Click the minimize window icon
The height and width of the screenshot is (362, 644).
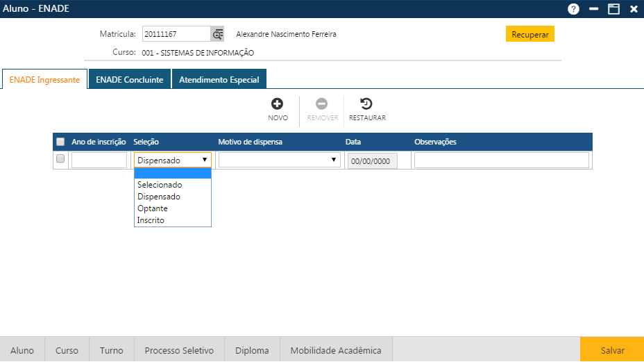coord(593,9)
